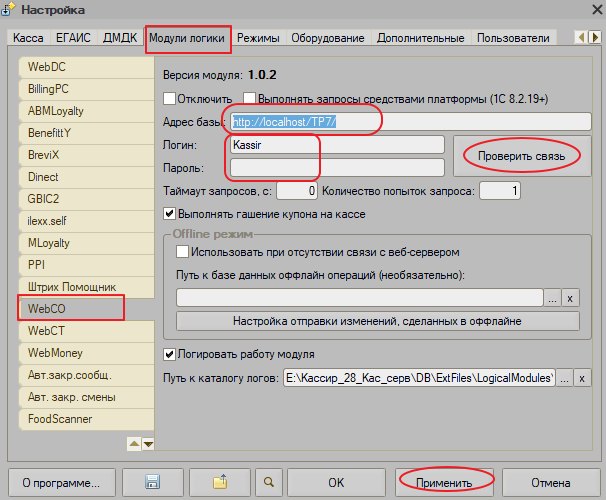This screenshot has width=606, height=500.
Task: Click the Количество попыток запроса field
Action: click(x=500, y=191)
